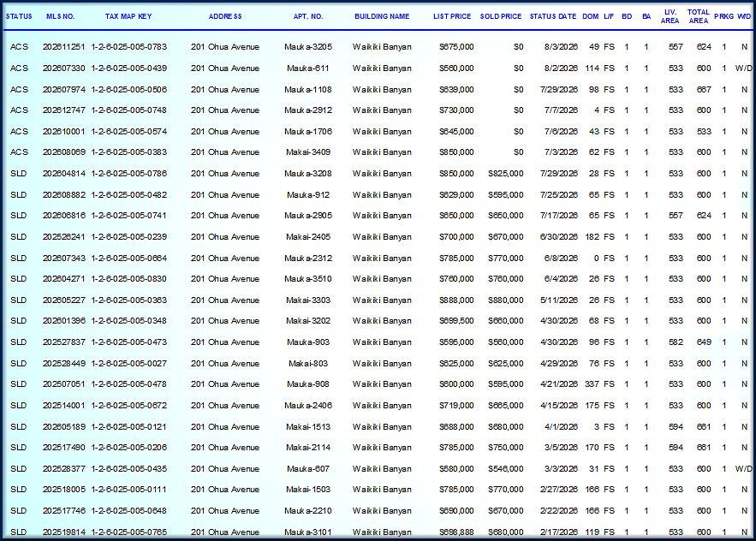Viewport: 756px width, 541px height.
Task: Click tax map key 1-2-6-025-005-0506
Action: [x=128, y=89]
